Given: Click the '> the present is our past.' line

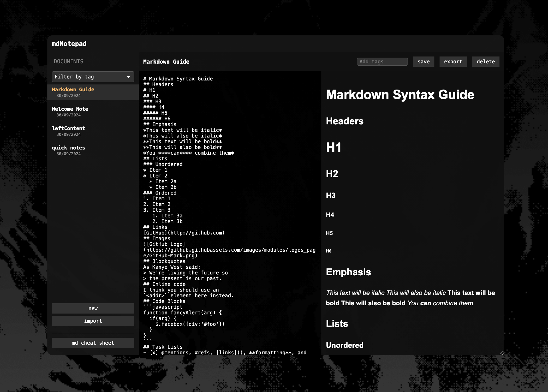Looking at the screenshot, I should point(182,278).
